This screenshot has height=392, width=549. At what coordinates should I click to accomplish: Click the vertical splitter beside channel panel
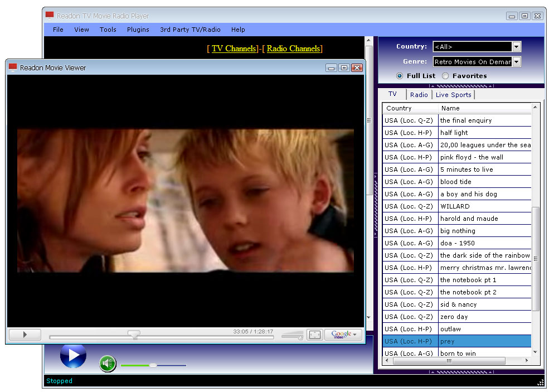(376, 206)
